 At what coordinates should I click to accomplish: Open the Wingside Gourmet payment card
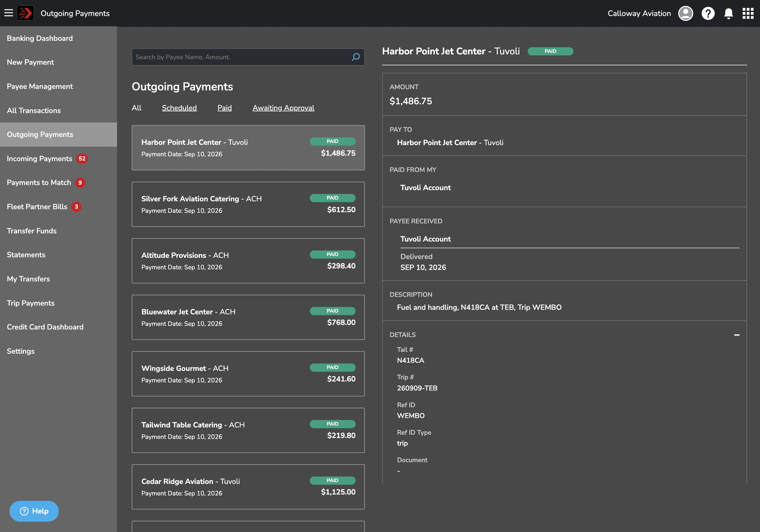point(248,374)
